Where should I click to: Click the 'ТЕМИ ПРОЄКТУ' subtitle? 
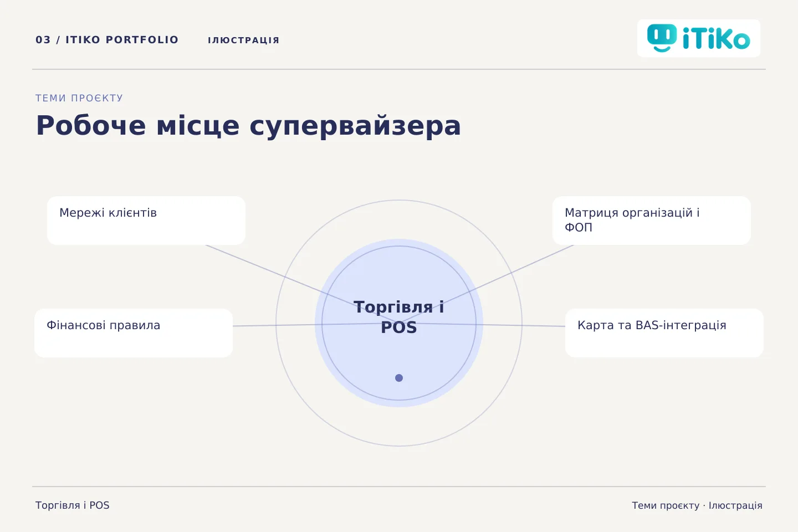pos(79,98)
